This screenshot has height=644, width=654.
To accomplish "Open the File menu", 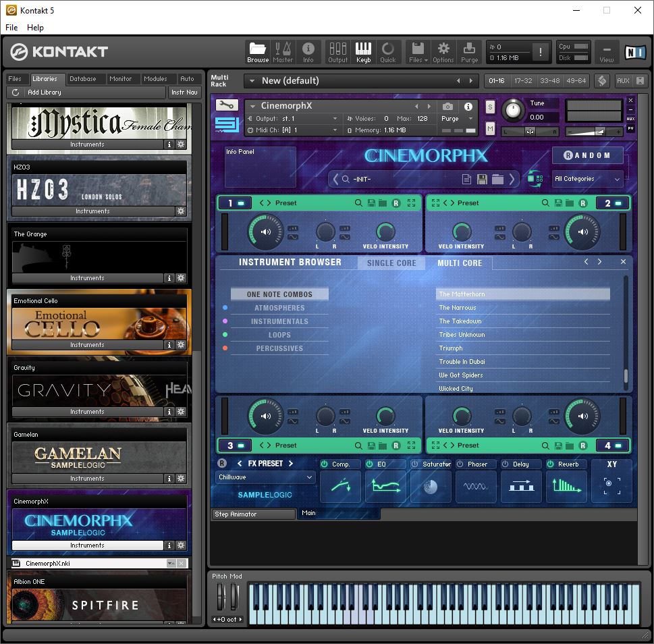I will 11,28.
